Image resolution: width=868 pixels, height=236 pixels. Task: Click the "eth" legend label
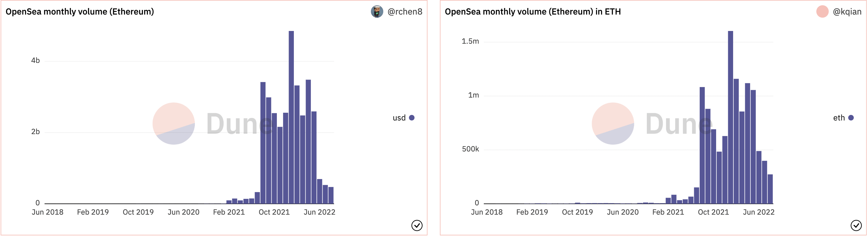click(x=839, y=118)
